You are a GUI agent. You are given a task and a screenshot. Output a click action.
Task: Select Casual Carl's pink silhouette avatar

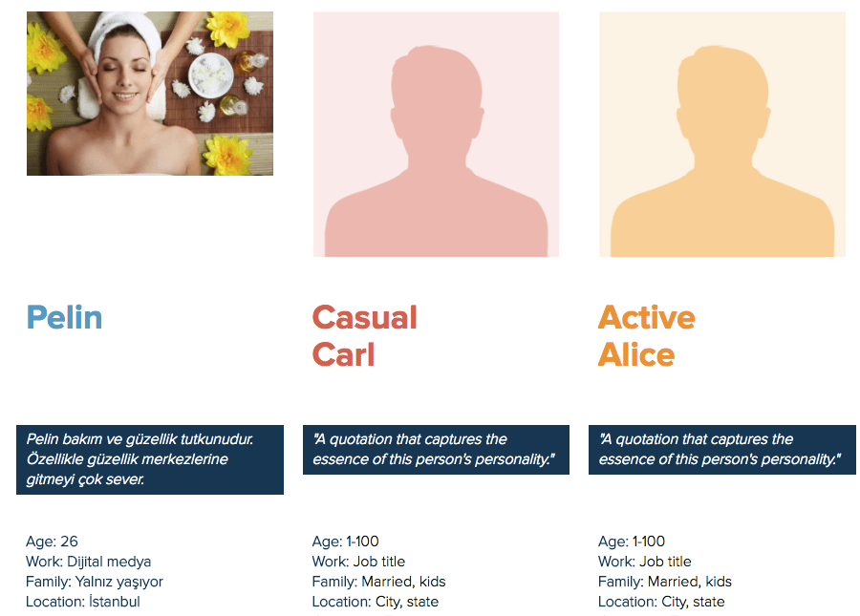(x=436, y=134)
